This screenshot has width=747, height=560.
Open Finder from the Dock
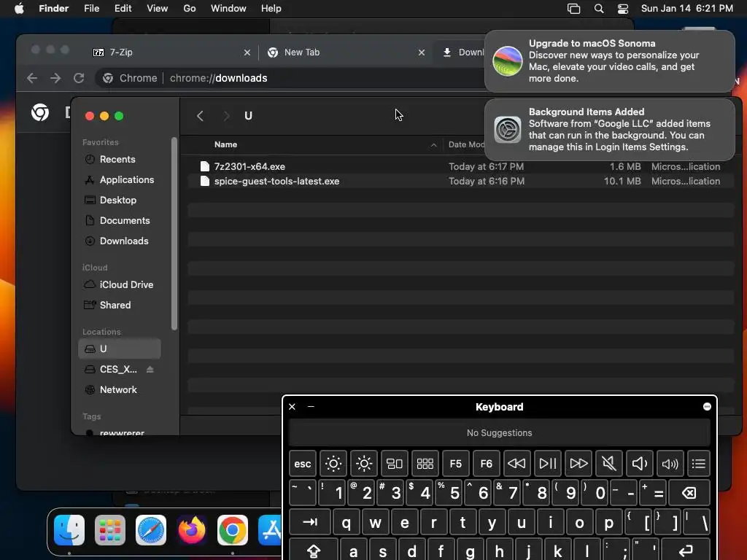69,530
